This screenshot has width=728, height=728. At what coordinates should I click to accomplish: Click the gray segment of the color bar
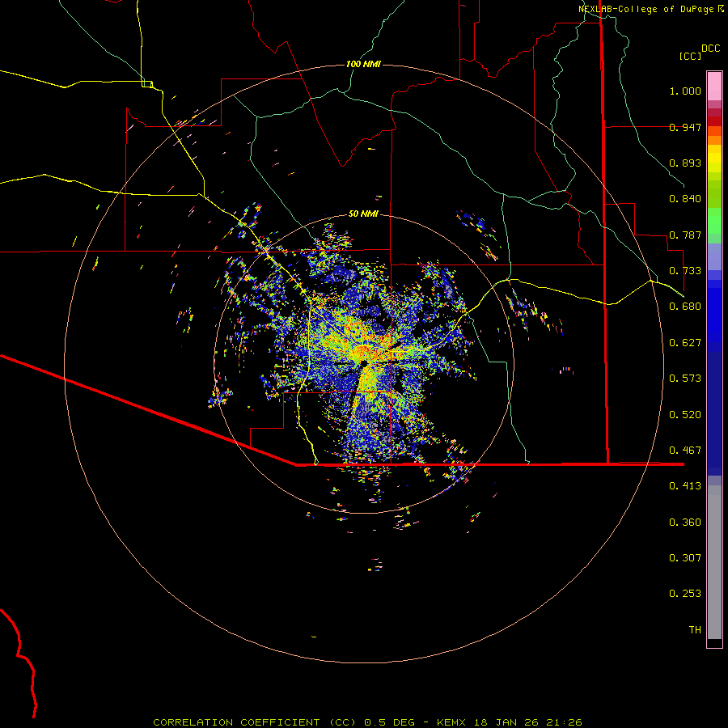(x=714, y=562)
